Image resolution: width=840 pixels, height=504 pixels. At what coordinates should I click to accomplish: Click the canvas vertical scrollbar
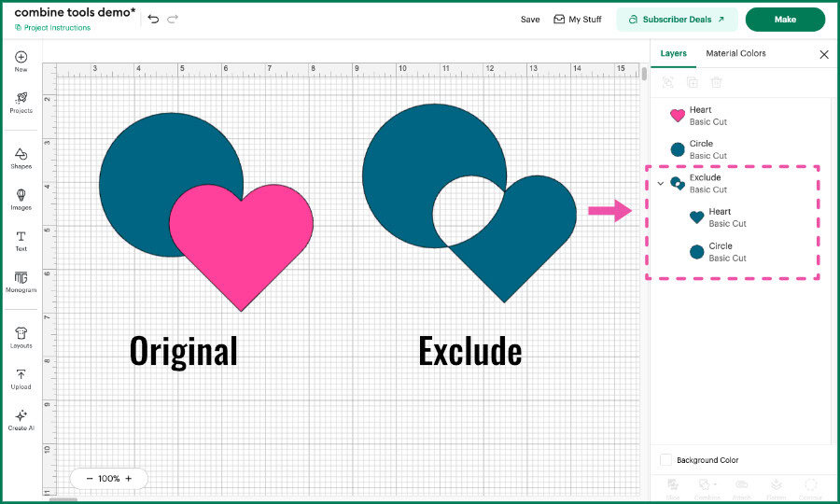coord(644,73)
